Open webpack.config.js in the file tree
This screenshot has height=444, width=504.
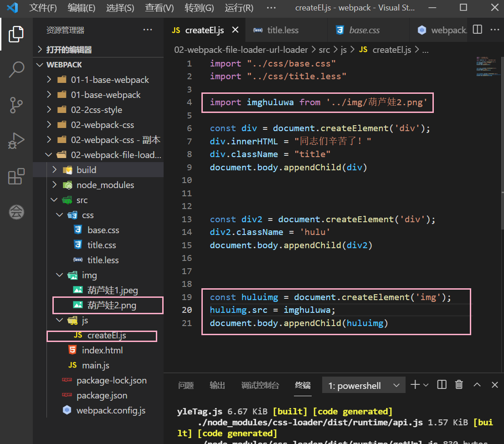click(111, 410)
